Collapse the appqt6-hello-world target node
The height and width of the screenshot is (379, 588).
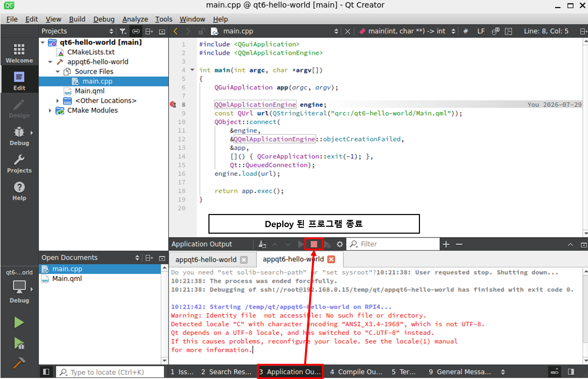coord(50,62)
